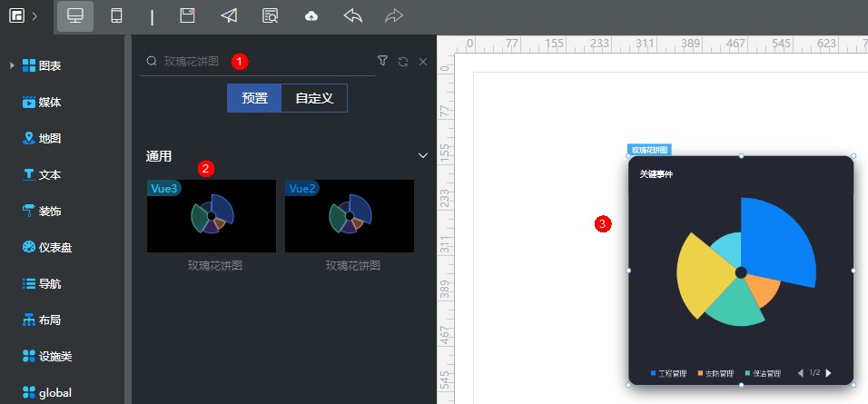Toggle the 安防管理 legend item

pyautogui.click(x=715, y=373)
